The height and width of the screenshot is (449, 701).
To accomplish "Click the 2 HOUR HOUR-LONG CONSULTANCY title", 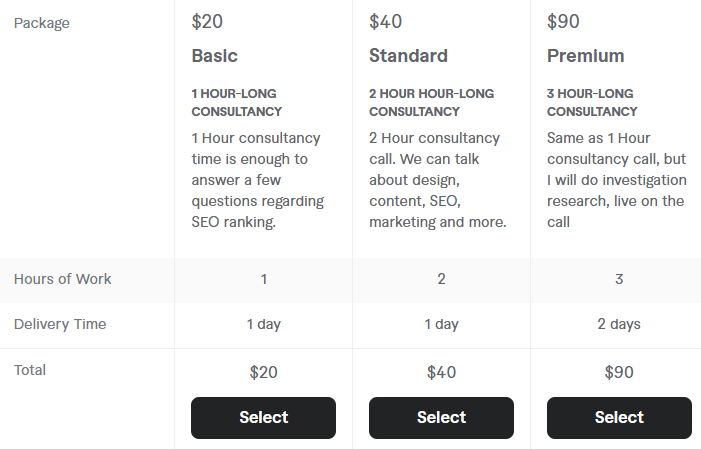I will tap(431, 102).
